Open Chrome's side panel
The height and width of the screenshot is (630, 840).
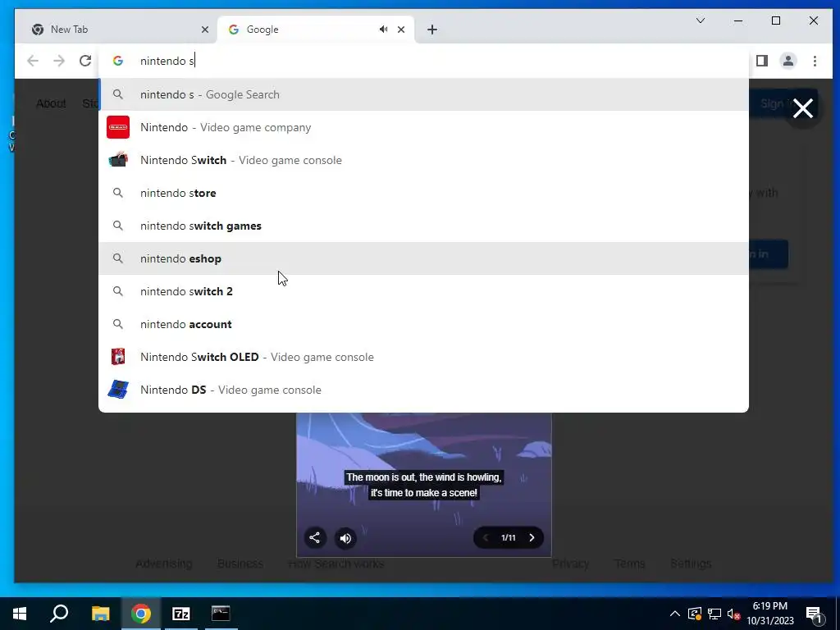pyautogui.click(x=762, y=61)
